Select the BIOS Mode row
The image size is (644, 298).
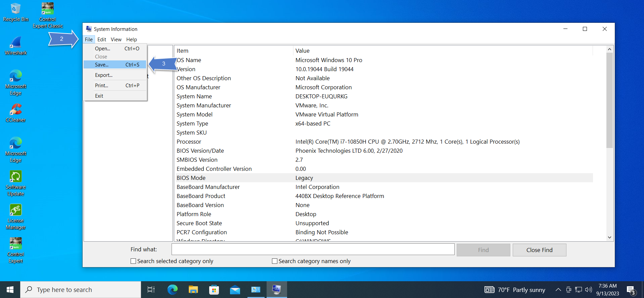(x=384, y=178)
